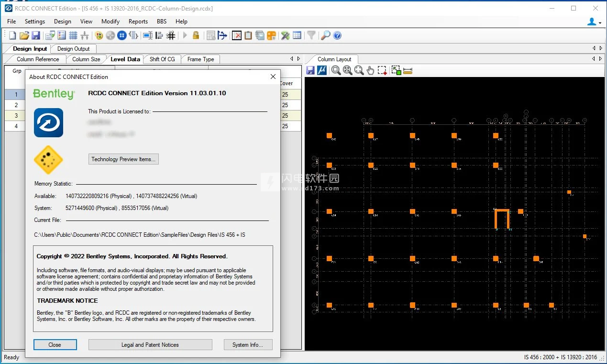Open the Reports menu

coord(138,22)
